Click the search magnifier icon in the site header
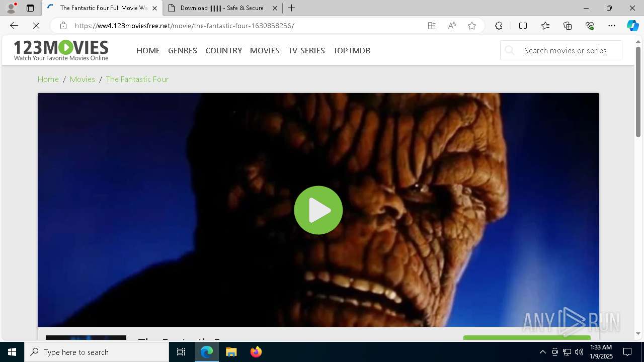Screen dimensions: 644x362 click(x=510, y=50)
